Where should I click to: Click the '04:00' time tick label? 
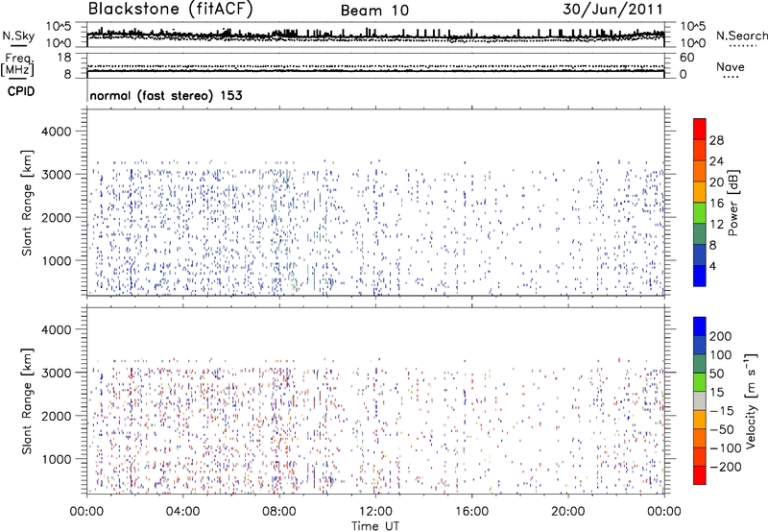click(182, 512)
